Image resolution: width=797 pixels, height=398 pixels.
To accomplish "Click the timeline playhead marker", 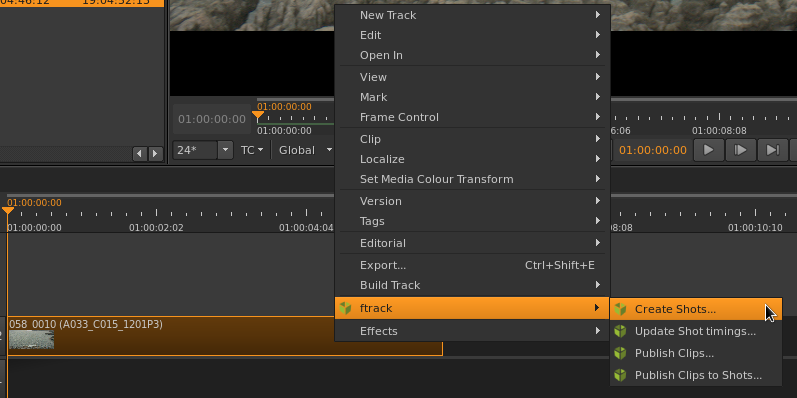I will (8, 210).
